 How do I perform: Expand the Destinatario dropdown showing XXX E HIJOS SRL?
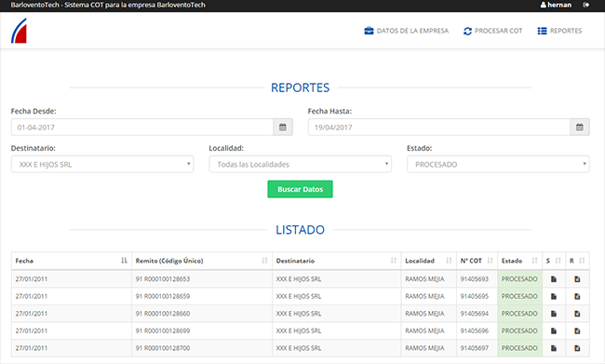click(x=102, y=165)
